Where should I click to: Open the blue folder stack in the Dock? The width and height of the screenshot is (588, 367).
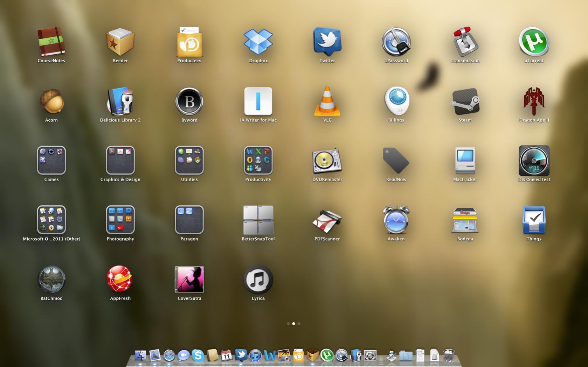[406, 356]
